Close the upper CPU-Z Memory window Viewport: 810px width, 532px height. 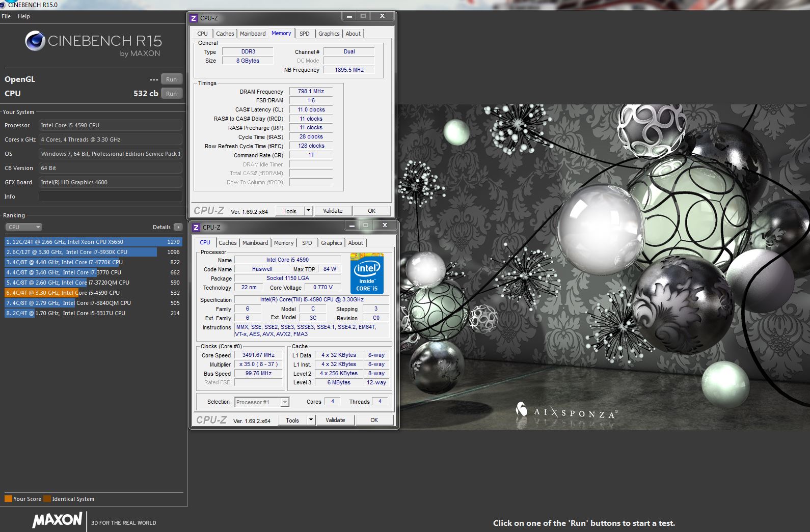382,16
